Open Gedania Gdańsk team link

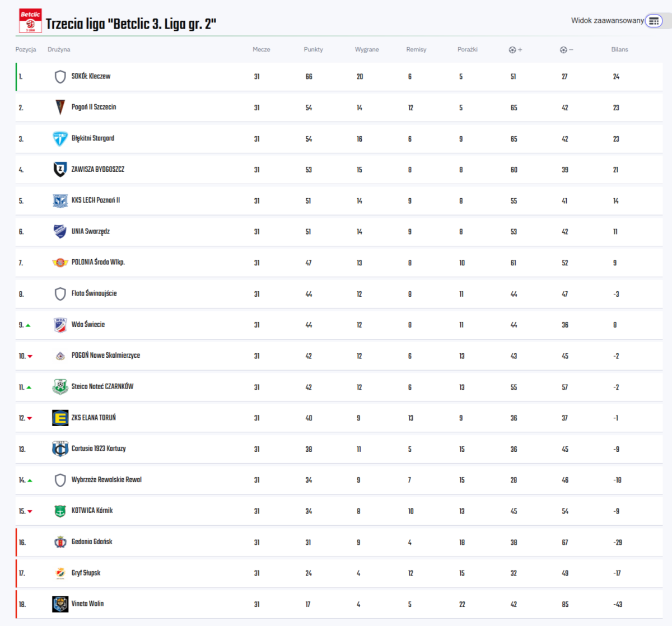92,542
